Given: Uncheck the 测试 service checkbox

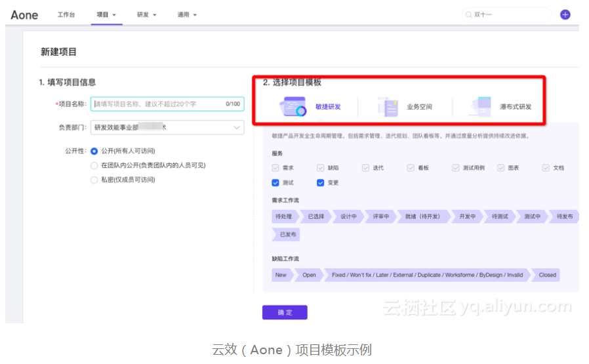Looking at the screenshot, I should point(275,182).
